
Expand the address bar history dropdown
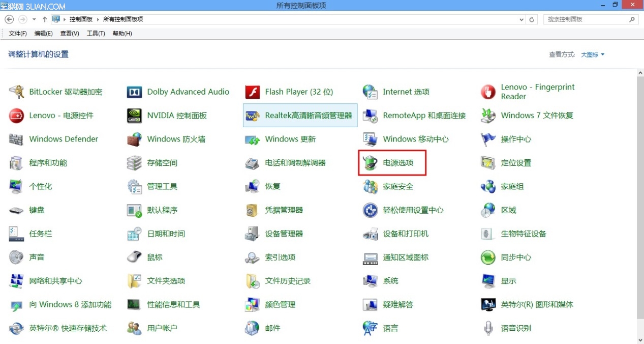pyautogui.click(x=522, y=19)
